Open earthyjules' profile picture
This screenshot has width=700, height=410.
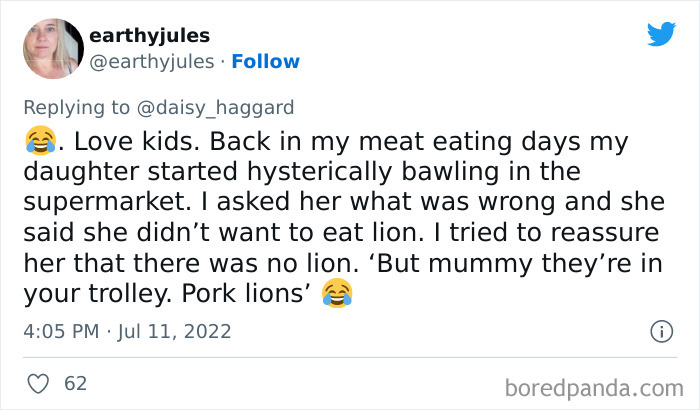(52, 49)
